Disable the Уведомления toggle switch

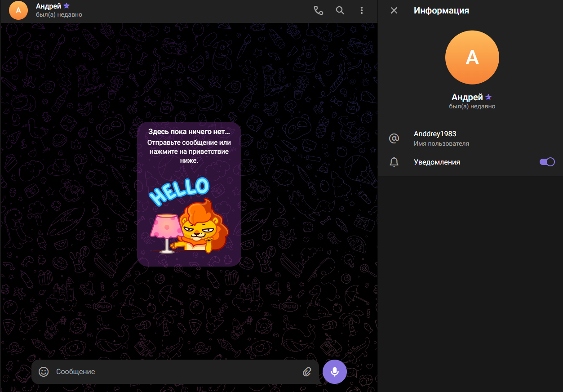[x=547, y=162]
